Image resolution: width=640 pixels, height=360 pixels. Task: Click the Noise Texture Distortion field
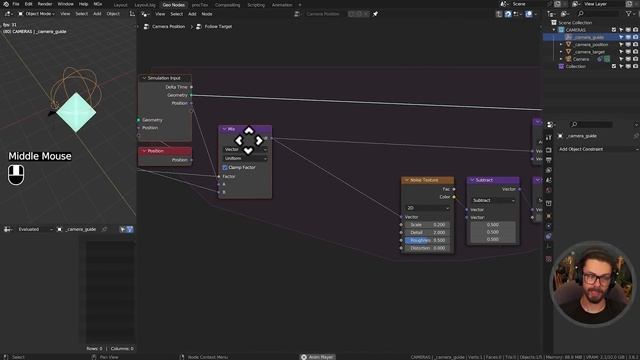click(427, 248)
